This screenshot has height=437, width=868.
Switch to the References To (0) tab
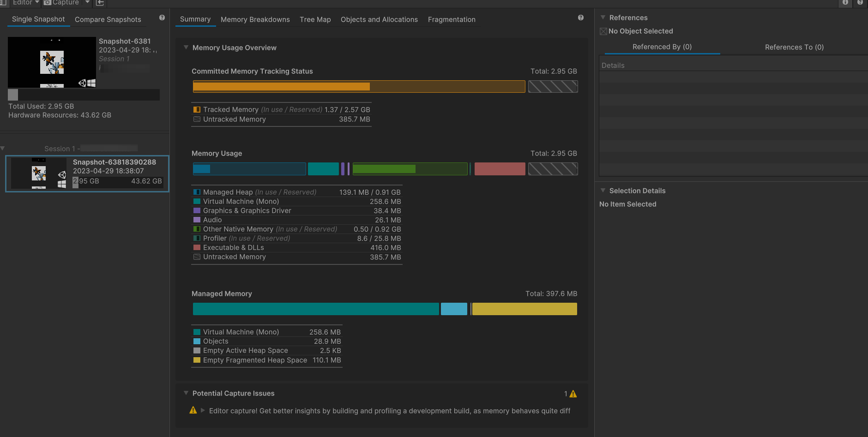794,47
